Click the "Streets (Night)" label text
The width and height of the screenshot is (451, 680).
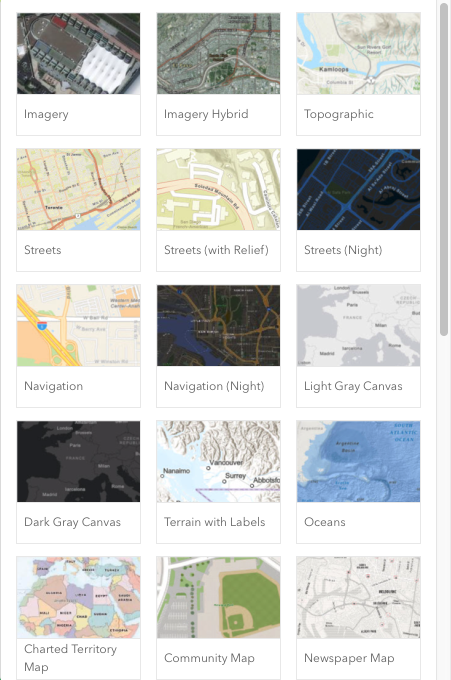pyautogui.click(x=343, y=250)
